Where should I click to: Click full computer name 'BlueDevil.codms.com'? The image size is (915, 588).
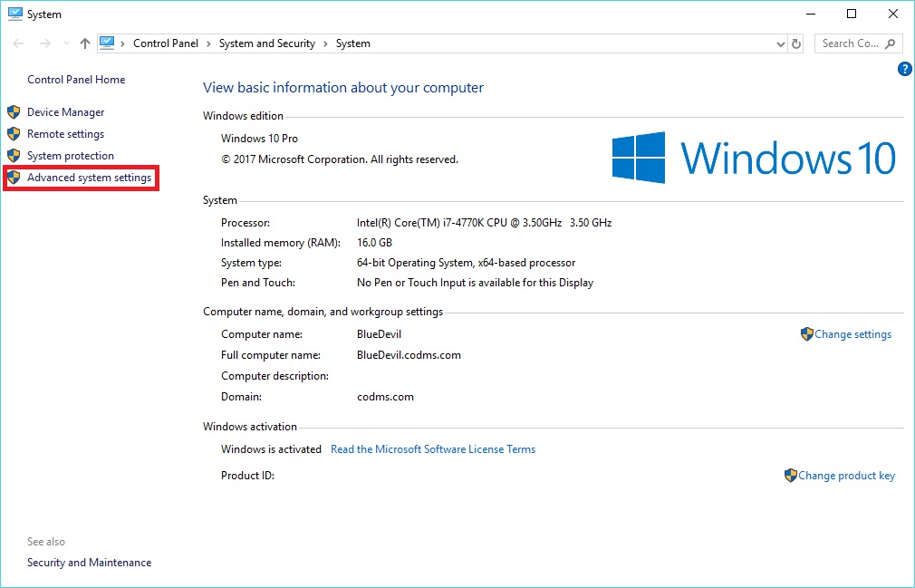(409, 355)
